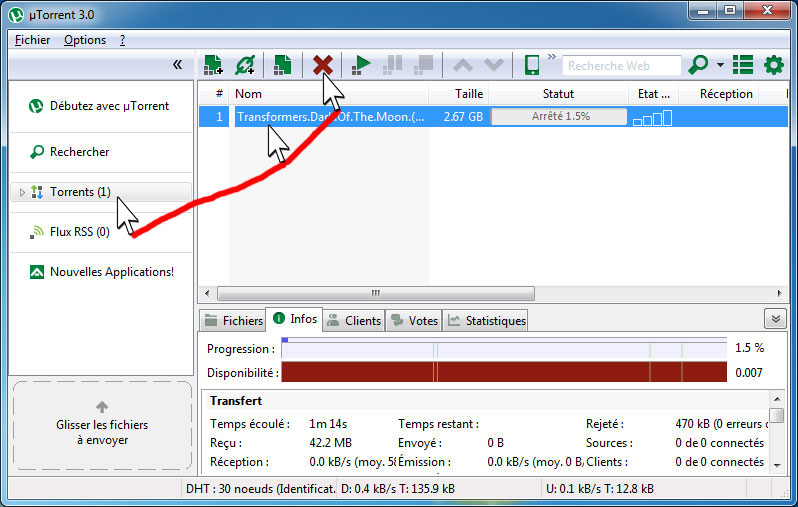798x507 pixels.
Task: Switch to the Clients tab
Action: coord(354,321)
